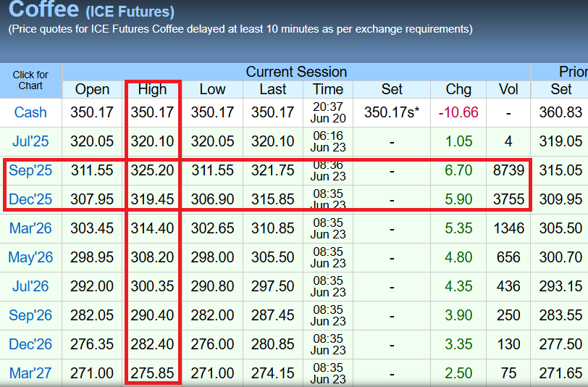Select Jul'25 time 06:16 Jun 23

tap(328, 141)
